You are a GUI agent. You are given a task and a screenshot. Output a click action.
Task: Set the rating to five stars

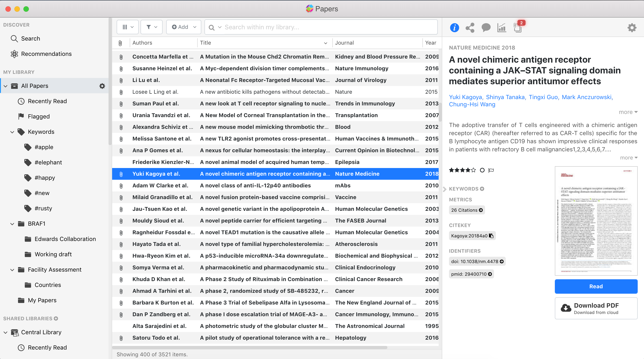click(x=474, y=170)
